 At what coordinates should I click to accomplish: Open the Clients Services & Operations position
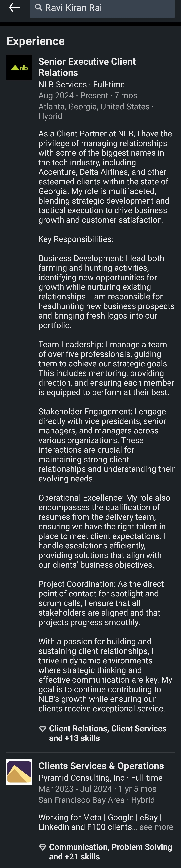point(101,766)
